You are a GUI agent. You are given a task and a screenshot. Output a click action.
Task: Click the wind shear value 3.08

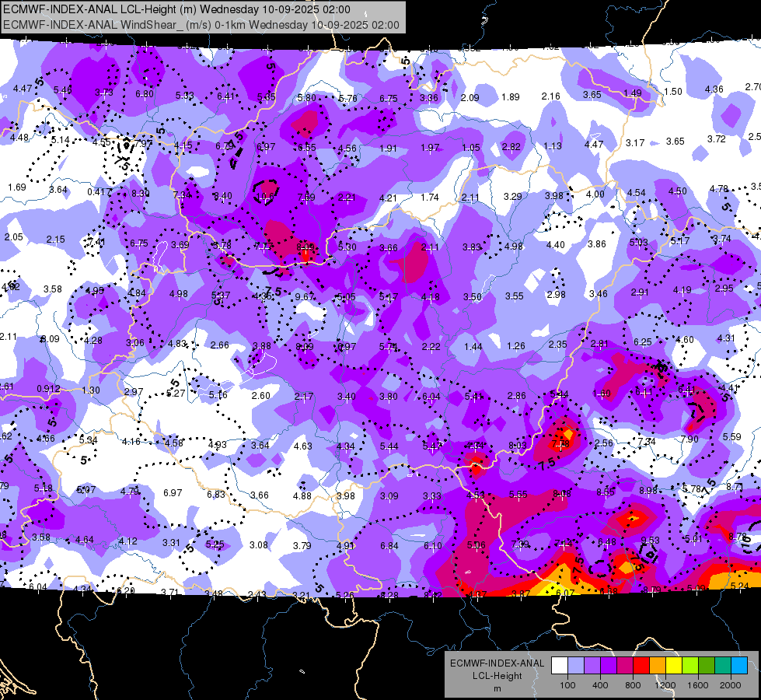[x=259, y=545]
